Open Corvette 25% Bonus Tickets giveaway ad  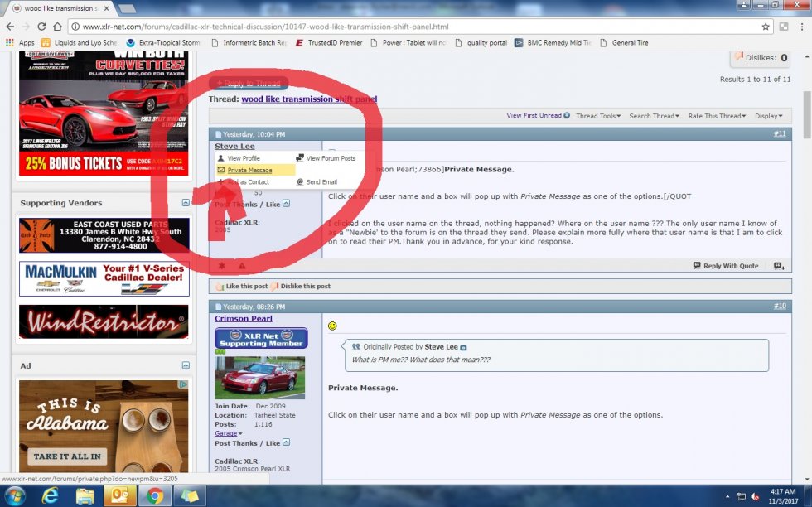(104, 113)
